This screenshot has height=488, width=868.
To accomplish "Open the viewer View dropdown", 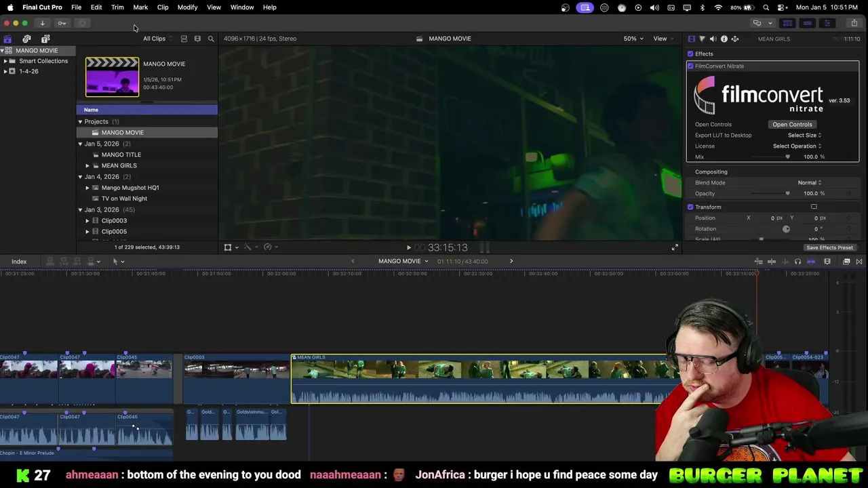I will click(x=663, y=39).
